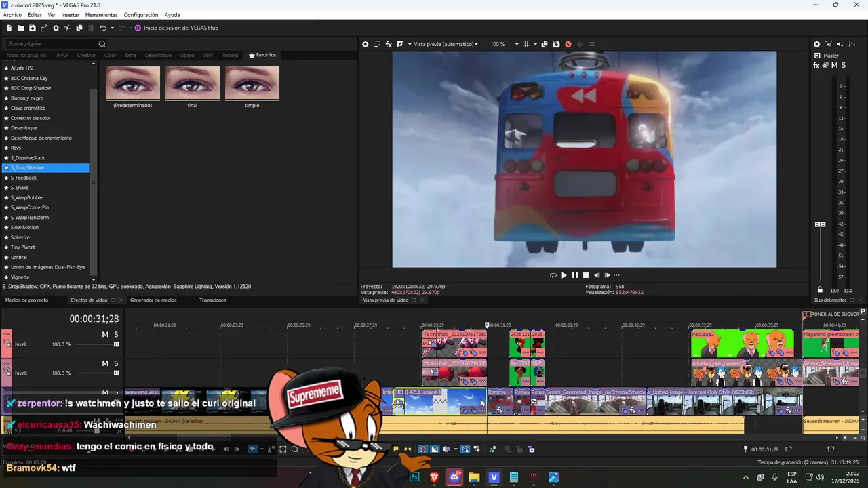Open Editar menu
The image size is (868, 488).
(35, 15)
